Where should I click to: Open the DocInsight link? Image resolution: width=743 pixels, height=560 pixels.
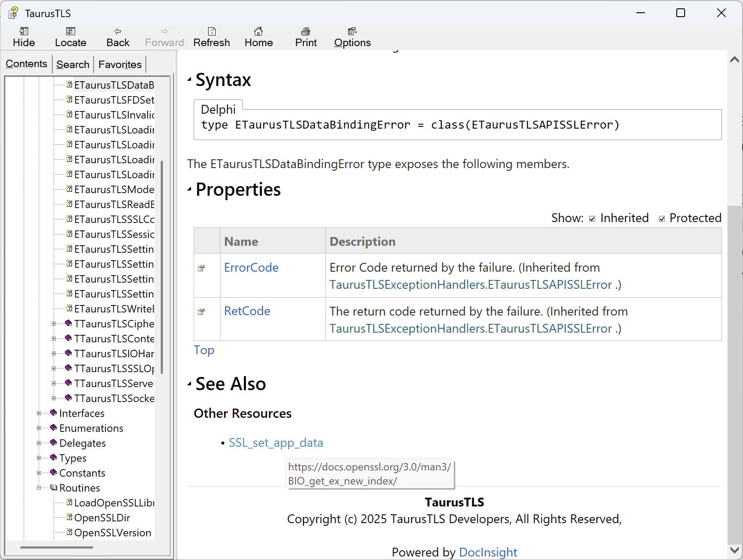(x=488, y=552)
